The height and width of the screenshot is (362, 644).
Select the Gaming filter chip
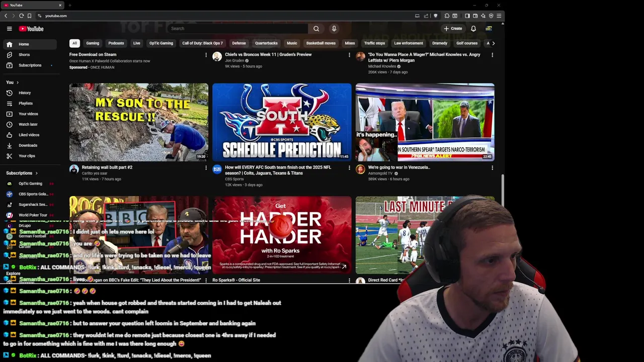(x=93, y=43)
